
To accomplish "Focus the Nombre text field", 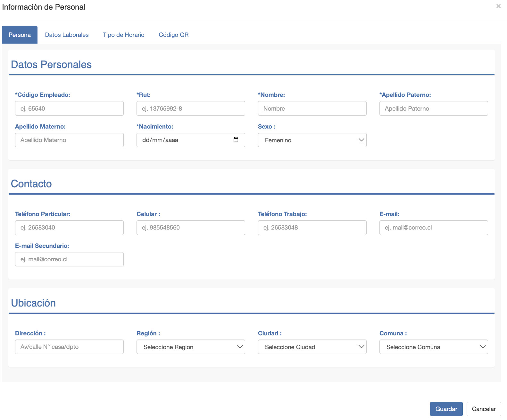I will click(312, 108).
